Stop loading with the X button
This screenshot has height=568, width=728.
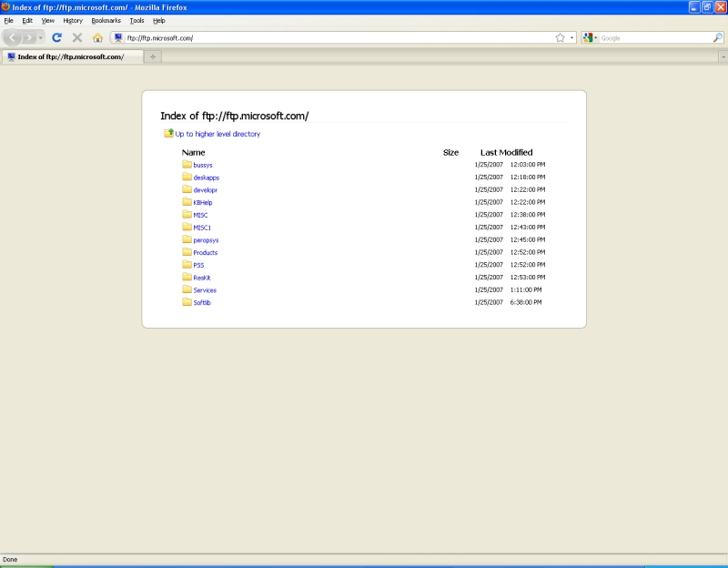tap(77, 37)
